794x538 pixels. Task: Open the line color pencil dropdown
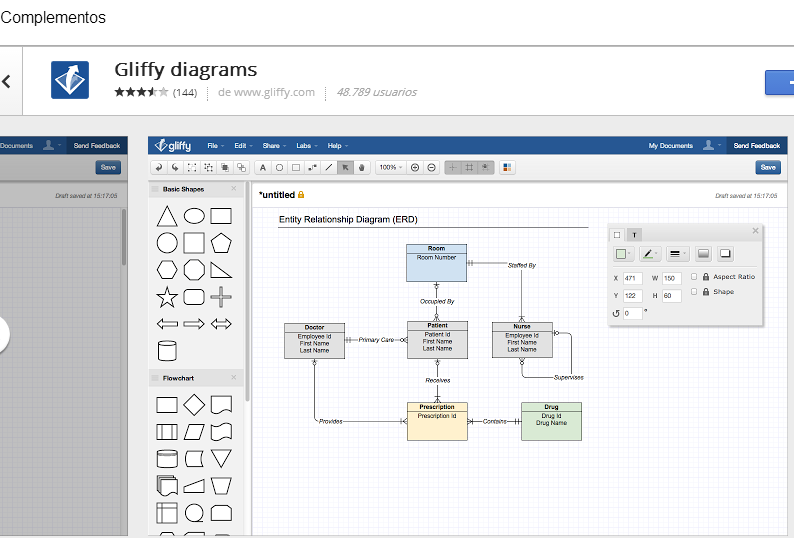(650, 254)
